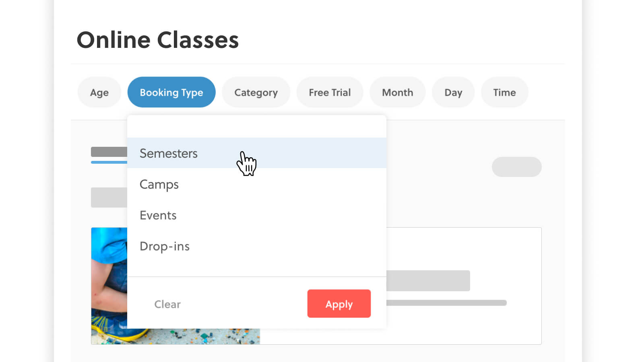Open the Age filter dropdown
644x362 pixels.
click(x=99, y=93)
